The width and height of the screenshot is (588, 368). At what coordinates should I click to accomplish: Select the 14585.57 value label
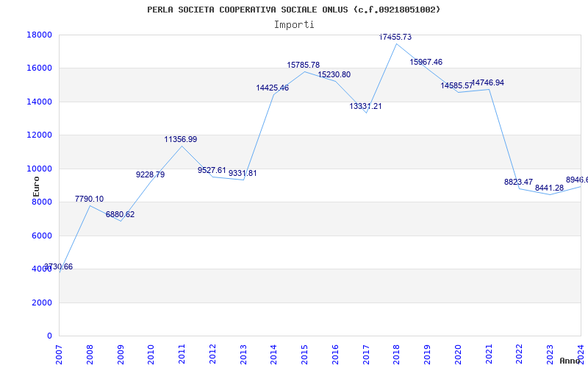point(456,85)
